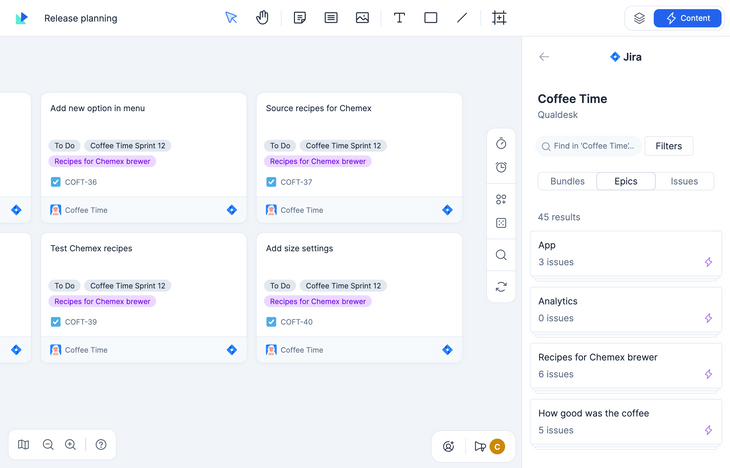Focus the Find in 'Coffee Time' search field
Viewport: 730px width, 468px height.
[x=588, y=146]
